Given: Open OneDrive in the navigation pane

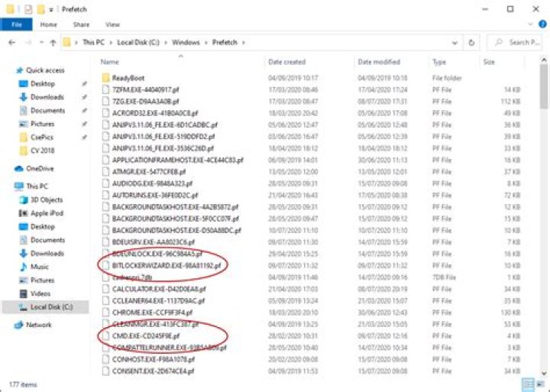Looking at the screenshot, I should click(x=40, y=169).
